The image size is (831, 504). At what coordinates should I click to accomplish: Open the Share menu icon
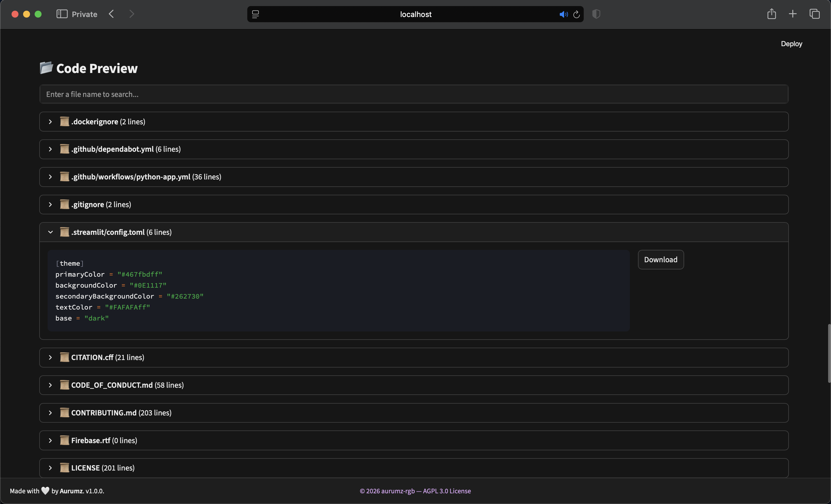coord(772,14)
